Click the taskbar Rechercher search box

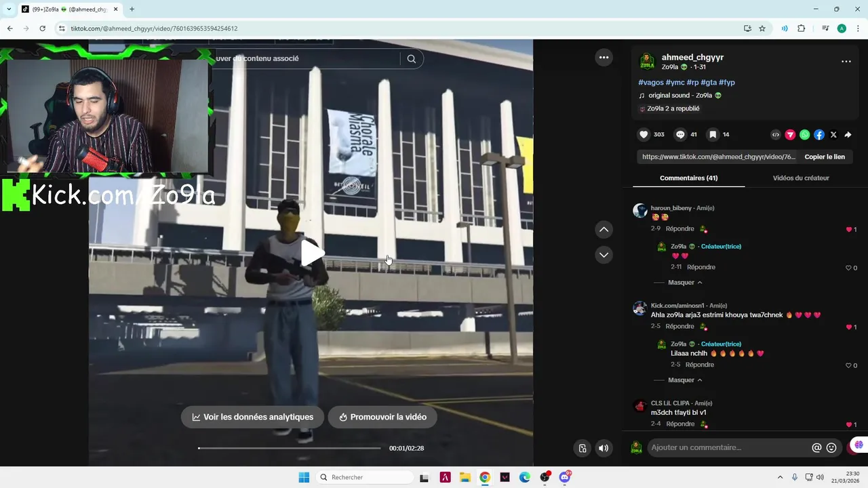click(364, 477)
